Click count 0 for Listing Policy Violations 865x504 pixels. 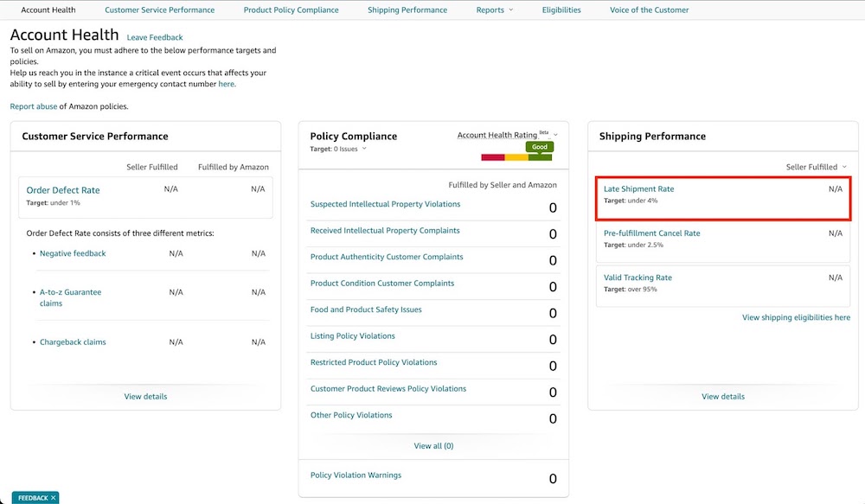(553, 340)
